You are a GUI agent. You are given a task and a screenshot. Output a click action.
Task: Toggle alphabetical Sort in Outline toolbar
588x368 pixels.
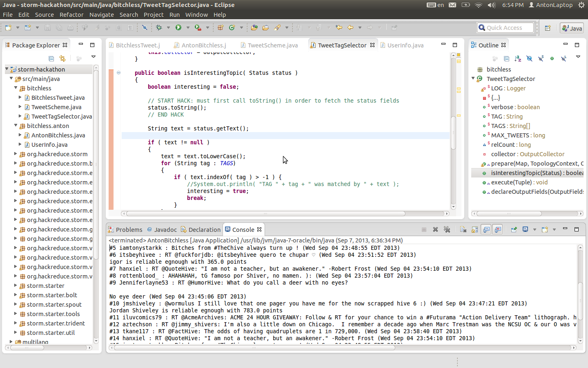(x=518, y=58)
